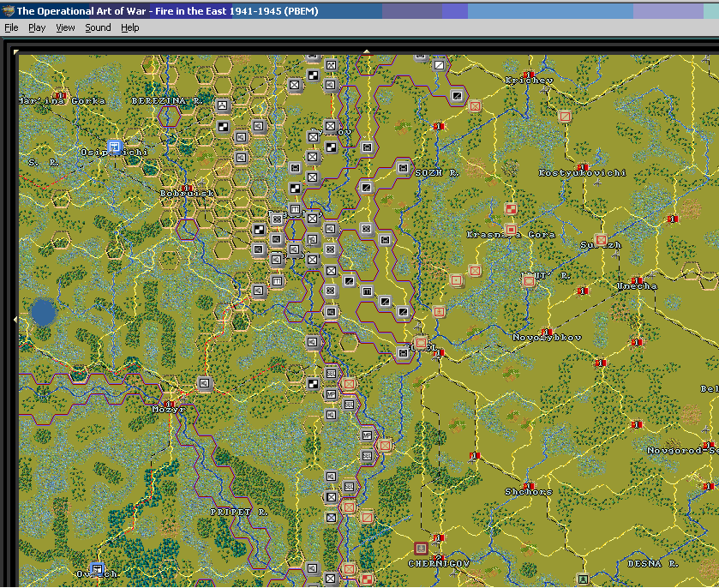Select the upper German MP unit counter
The width and height of the screenshot is (719, 588).
point(331,394)
